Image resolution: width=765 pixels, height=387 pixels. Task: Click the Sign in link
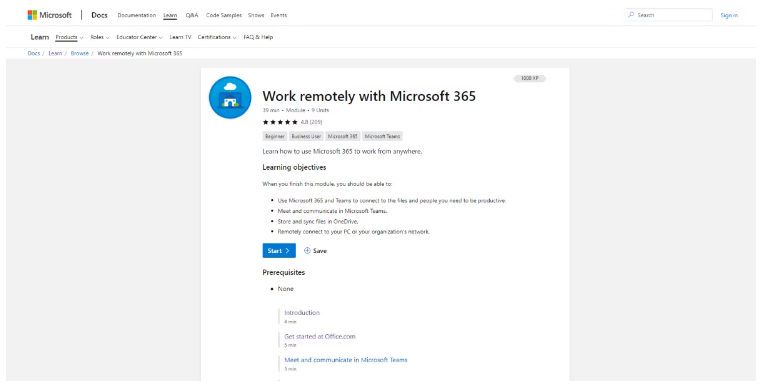[729, 15]
